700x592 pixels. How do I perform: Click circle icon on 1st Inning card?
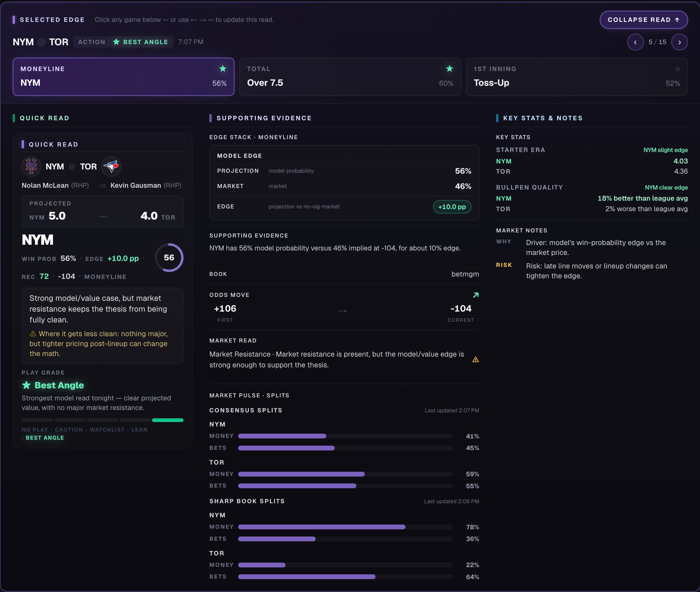point(678,69)
